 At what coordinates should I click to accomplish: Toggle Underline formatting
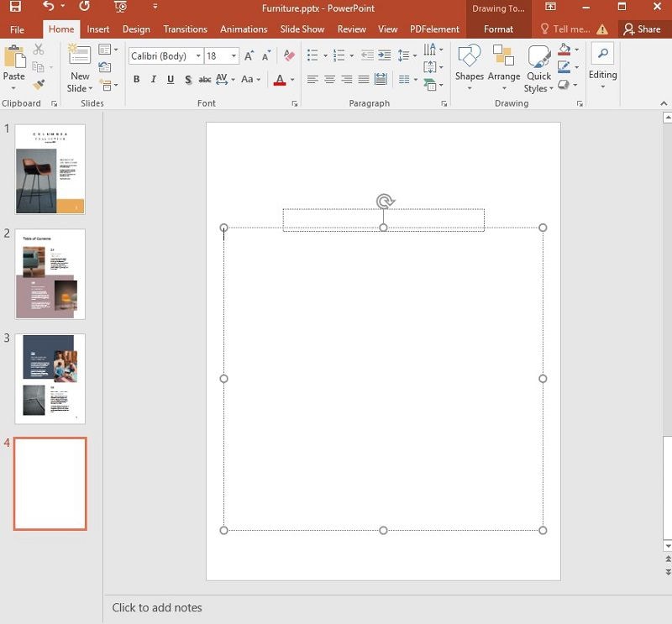pos(171,79)
